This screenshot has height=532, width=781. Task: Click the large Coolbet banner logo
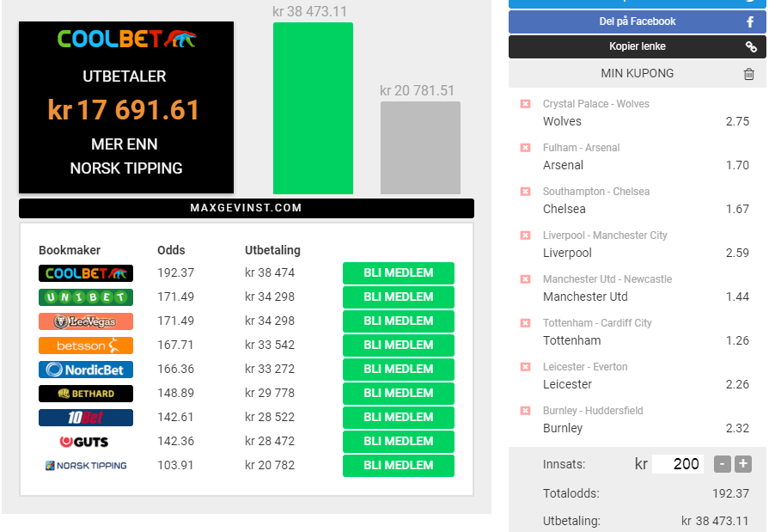[126, 39]
